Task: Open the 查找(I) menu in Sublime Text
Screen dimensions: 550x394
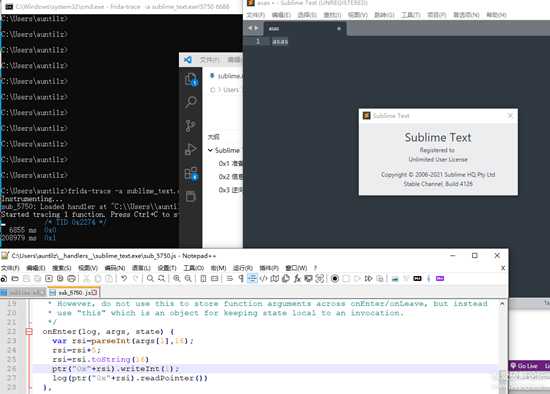Action: (332, 15)
